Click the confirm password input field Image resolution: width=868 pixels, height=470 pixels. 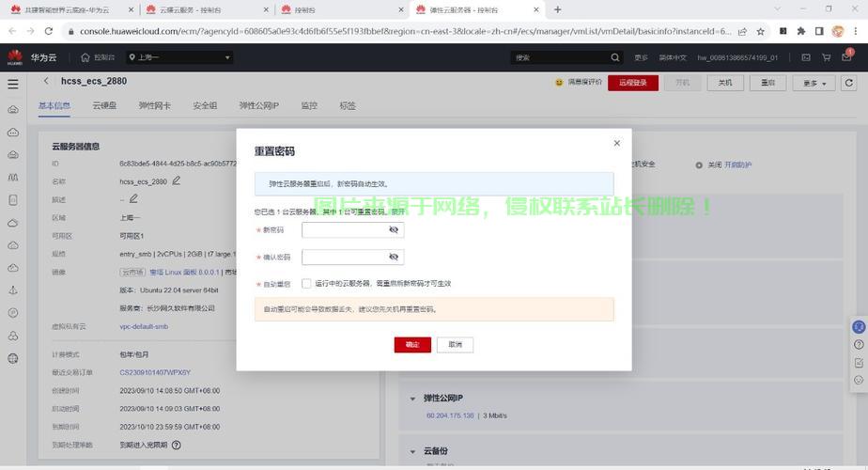[x=352, y=257]
